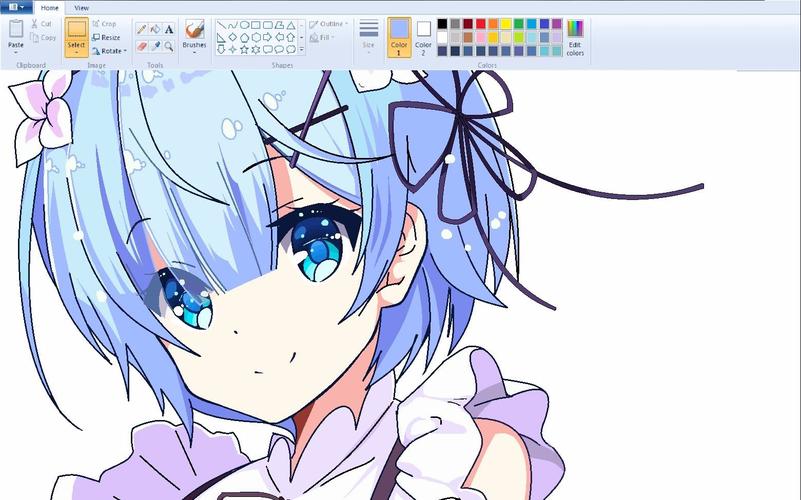Choose the five-point star shape
Viewport: 801px width, 500px height.
point(244,49)
